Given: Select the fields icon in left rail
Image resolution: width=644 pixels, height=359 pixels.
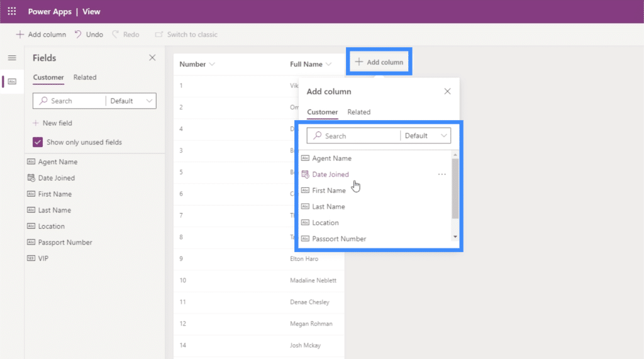Looking at the screenshot, I should tap(12, 81).
